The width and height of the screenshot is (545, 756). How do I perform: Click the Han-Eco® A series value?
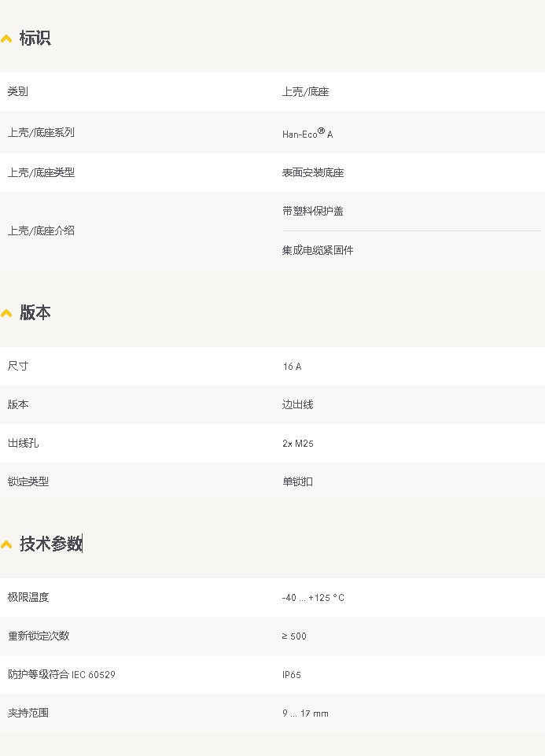pos(307,134)
